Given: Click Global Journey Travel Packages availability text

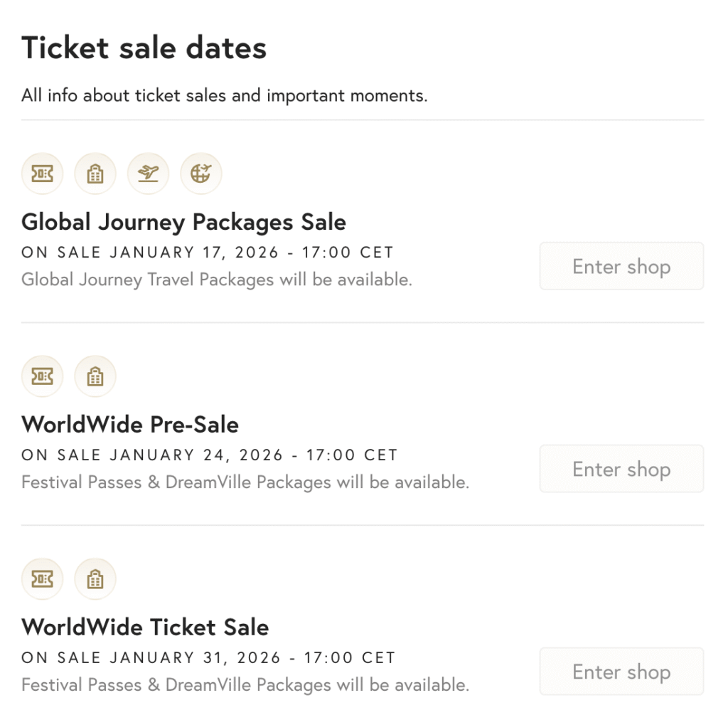Looking at the screenshot, I should [217, 280].
